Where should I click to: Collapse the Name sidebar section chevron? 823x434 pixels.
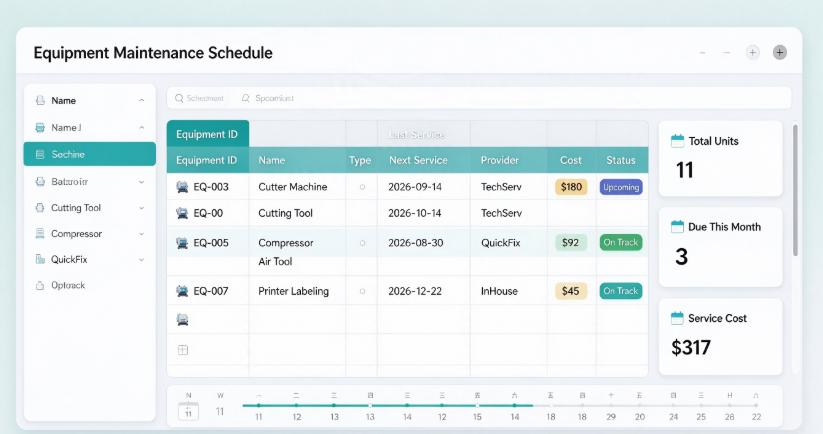pyautogui.click(x=142, y=100)
